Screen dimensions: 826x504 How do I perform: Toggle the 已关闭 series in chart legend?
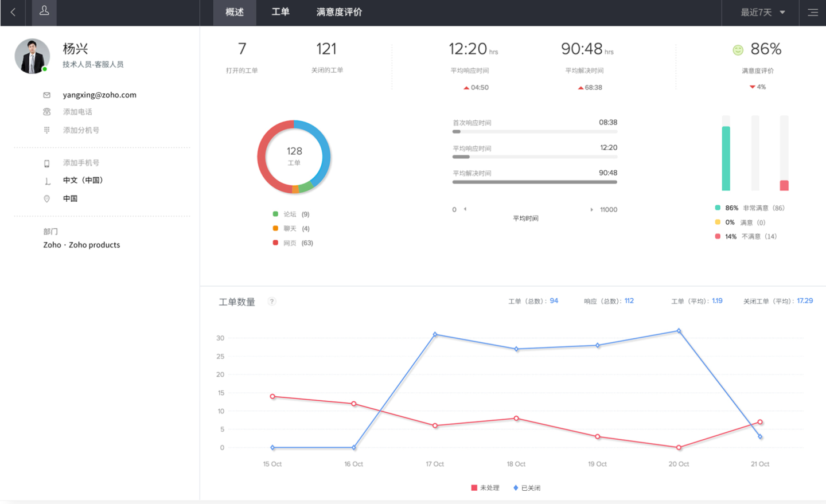[527, 488]
